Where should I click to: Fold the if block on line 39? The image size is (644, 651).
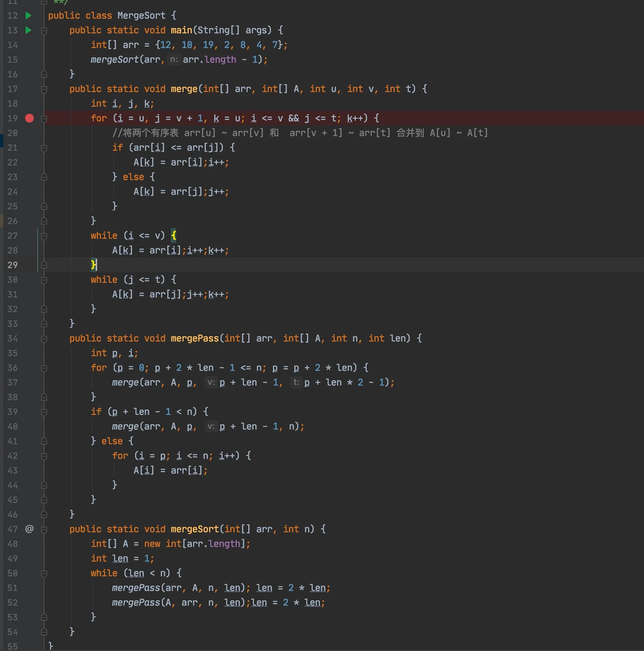pos(44,413)
